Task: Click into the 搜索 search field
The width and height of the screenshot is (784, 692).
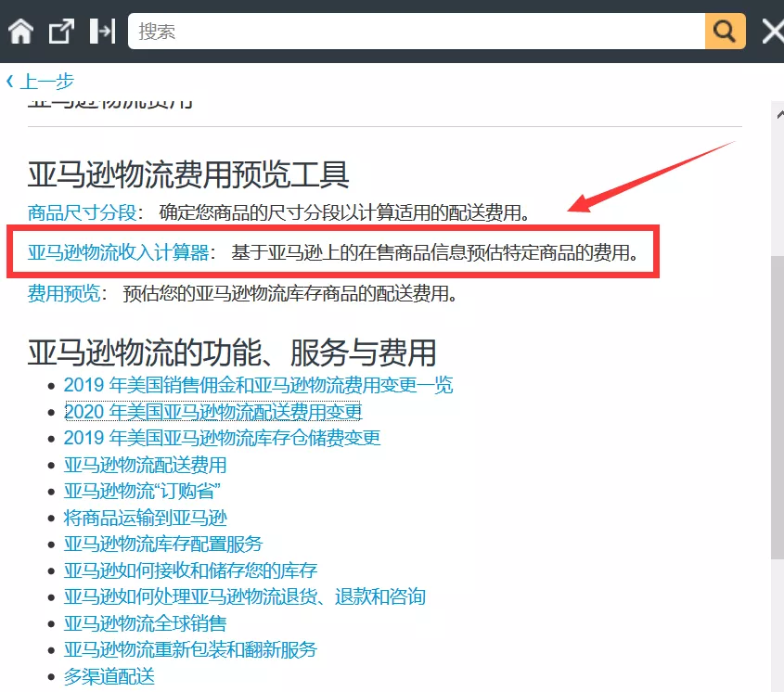Action: click(x=416, y=32)
